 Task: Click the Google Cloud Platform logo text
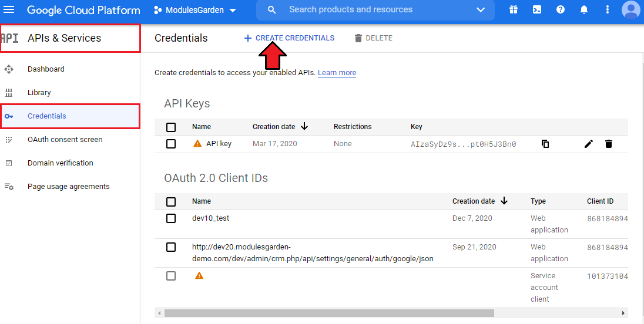pos(83,10)
